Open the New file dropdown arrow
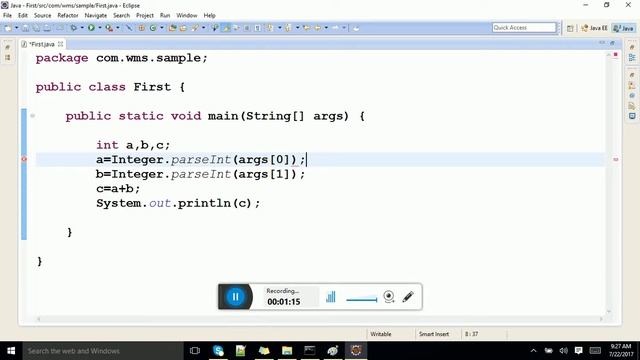The width and height of the screenshot is (640, 360). 17,28
